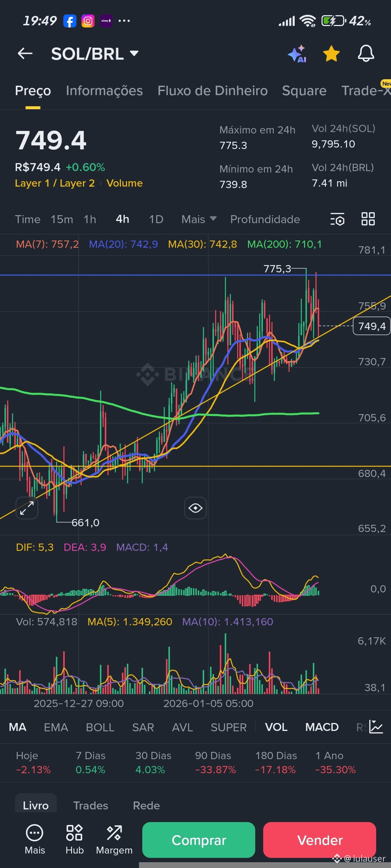Click the Vol: 574,818 volume label

click(x=46, y=622)
